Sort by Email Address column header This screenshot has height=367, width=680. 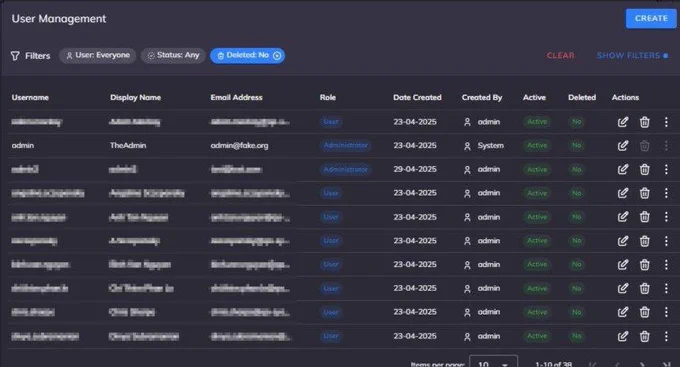[236, 98]
